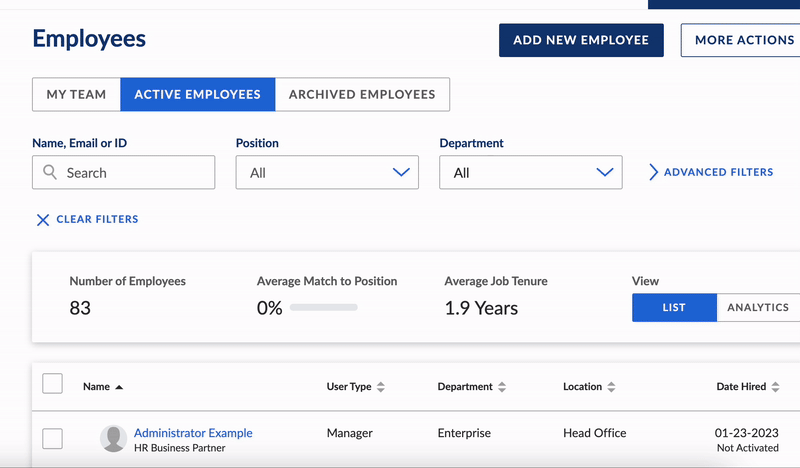
Task: Check the select-all employees checkbox
Action: (x=52, y=384)
